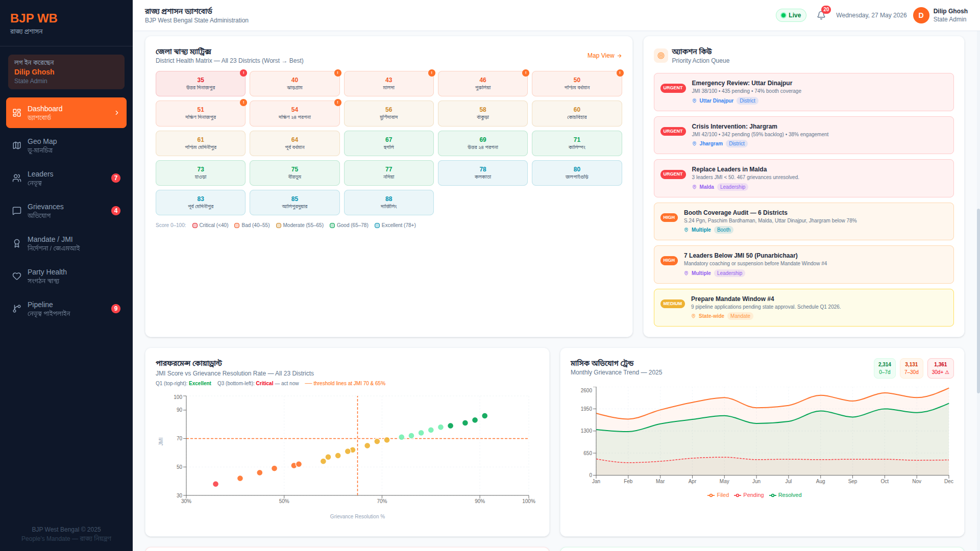Click the red 7 badge beside Leaders
The image size is (980, 551).
pyautogui.click(x=116, y=178)
